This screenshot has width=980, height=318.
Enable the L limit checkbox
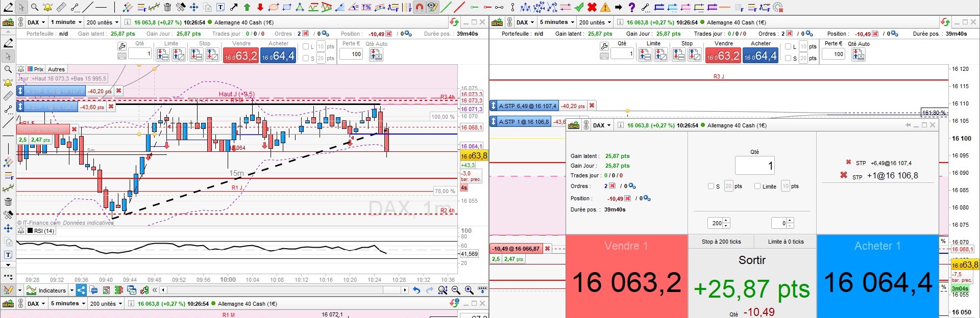pos(306,46)
